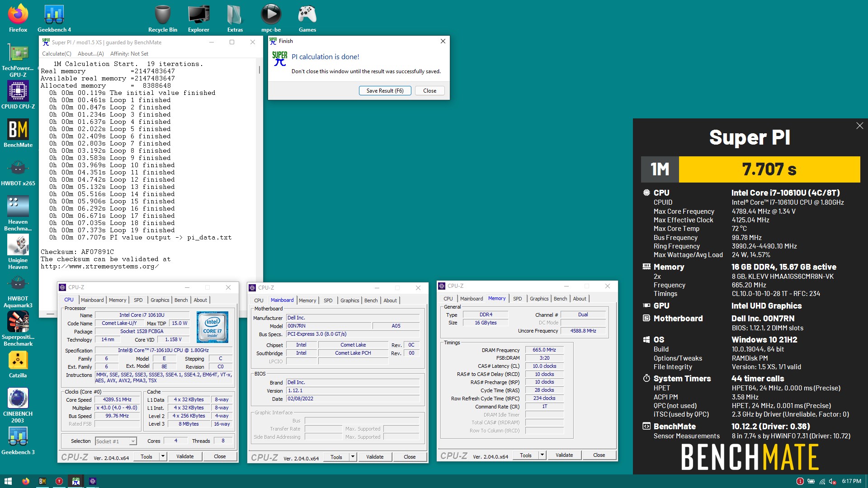
Task: Open the Explorer desktop icon
Action: 199,18
